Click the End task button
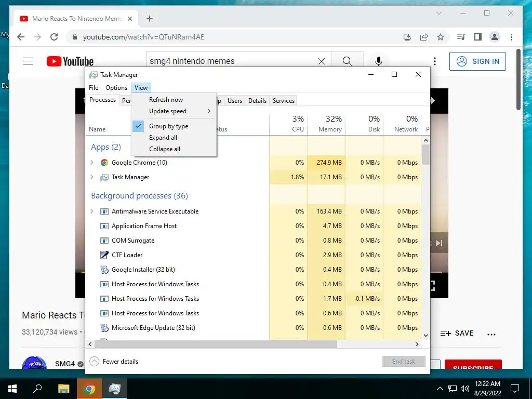This screenshot has width=532, height=399. (x=404, y=362)
